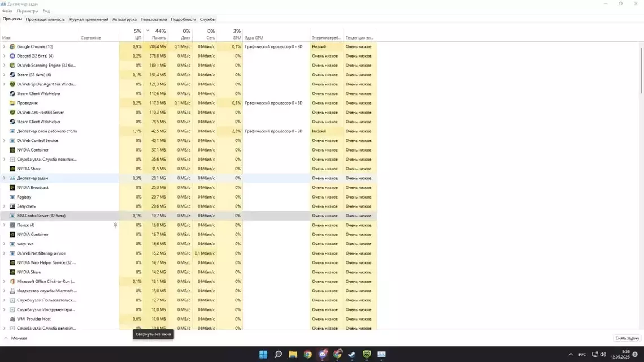Sort by the ЦП column header
Screen dimensions: 644x362
click(x=130, y=34)
